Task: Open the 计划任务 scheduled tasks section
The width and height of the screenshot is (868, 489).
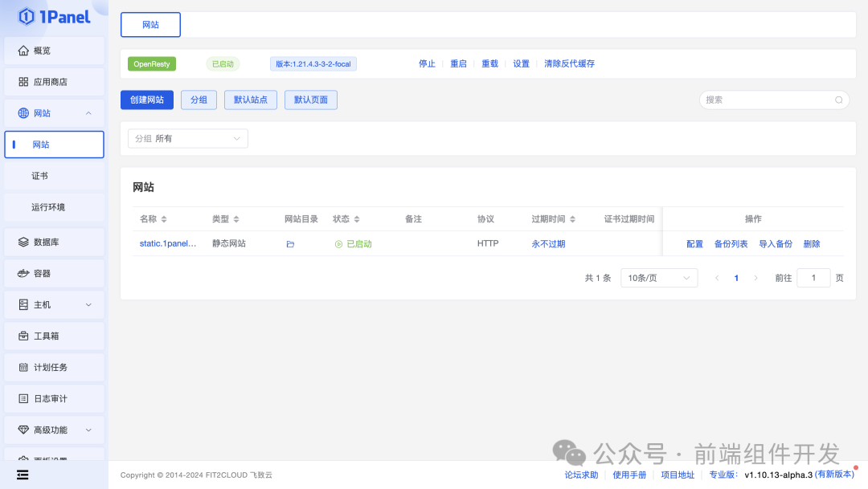Action: click(54, 367)
